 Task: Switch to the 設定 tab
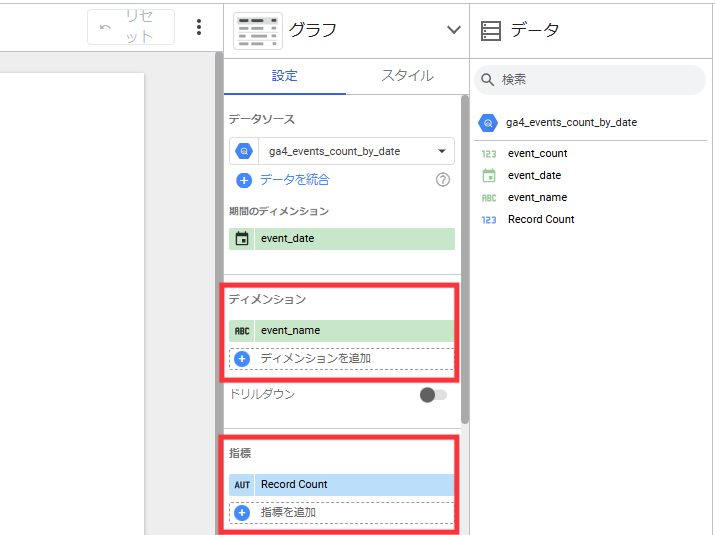point(285,76)
